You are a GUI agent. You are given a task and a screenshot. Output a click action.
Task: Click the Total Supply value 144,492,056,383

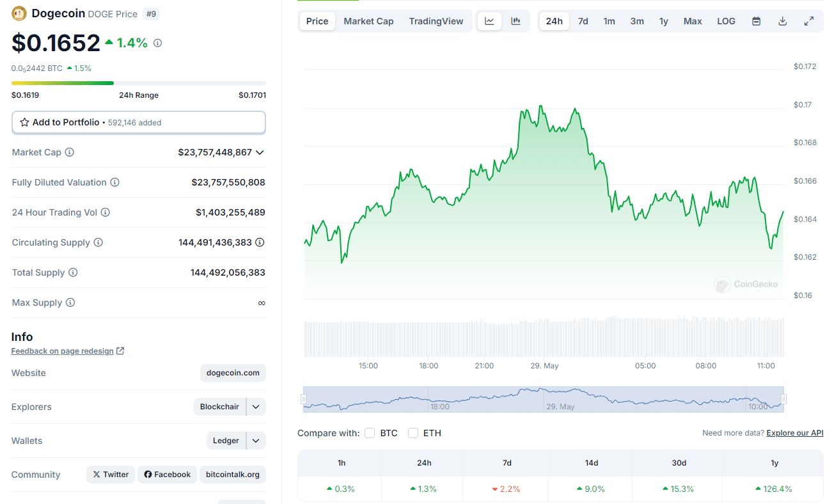(228, 272)
